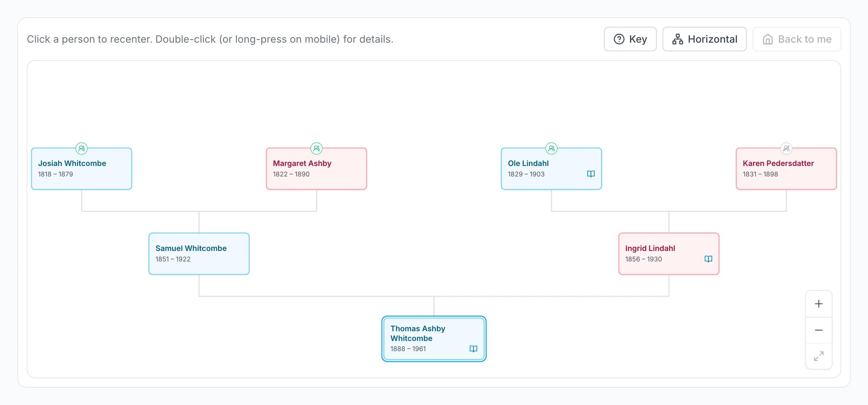The image size is (868, 405).
Task: Zoom out with the minus button
Action: [x=819, y=330]
